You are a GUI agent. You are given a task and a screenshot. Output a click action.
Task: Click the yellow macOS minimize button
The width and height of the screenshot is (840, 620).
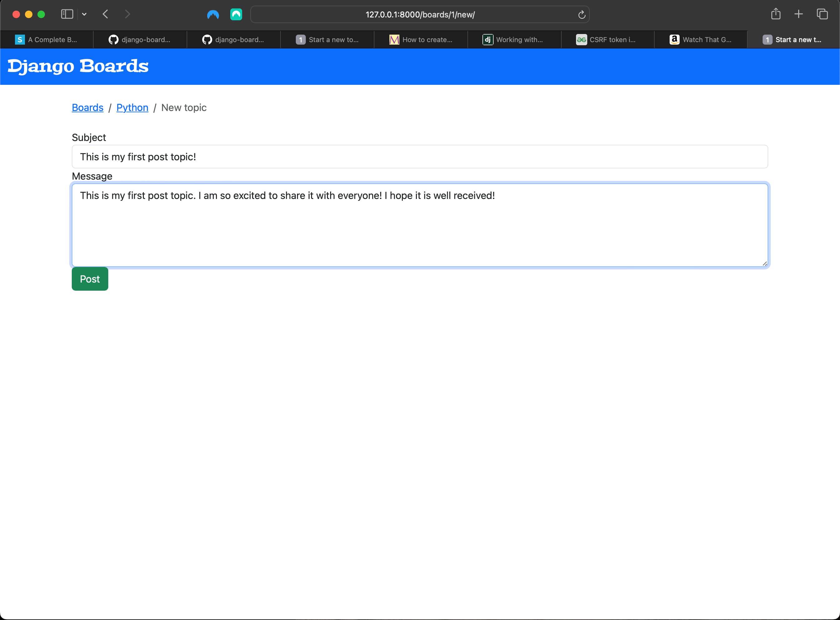[28, 14]
